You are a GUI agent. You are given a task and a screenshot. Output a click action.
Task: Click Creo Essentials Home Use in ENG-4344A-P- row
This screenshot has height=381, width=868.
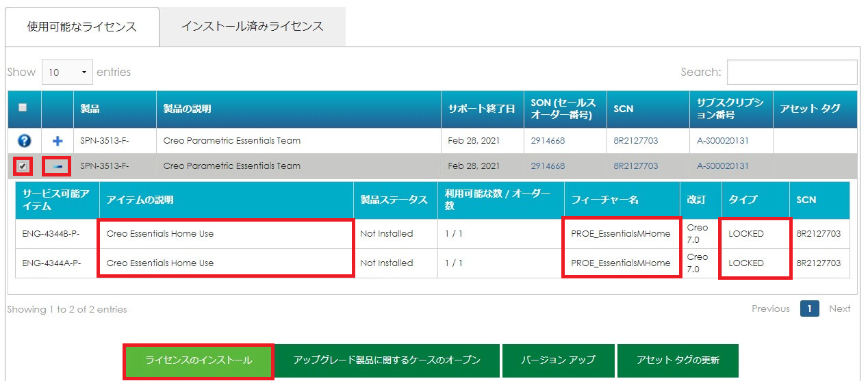tap(160, 263)
